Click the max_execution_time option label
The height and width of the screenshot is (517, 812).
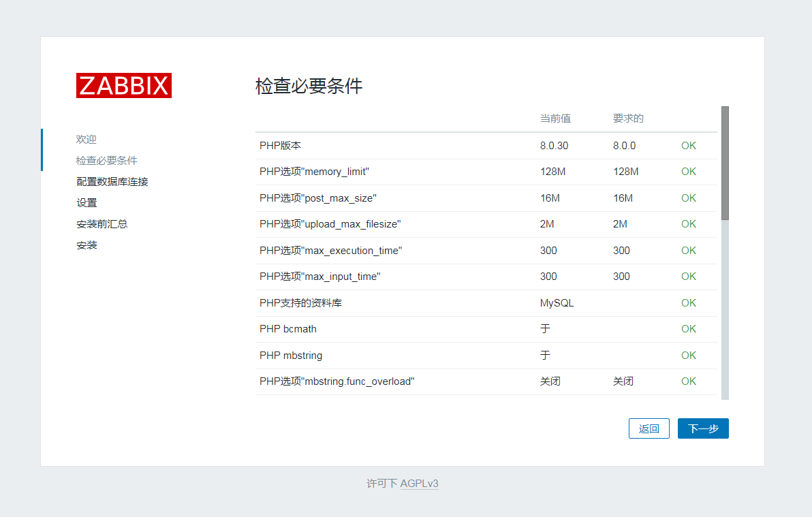point(331,250)
